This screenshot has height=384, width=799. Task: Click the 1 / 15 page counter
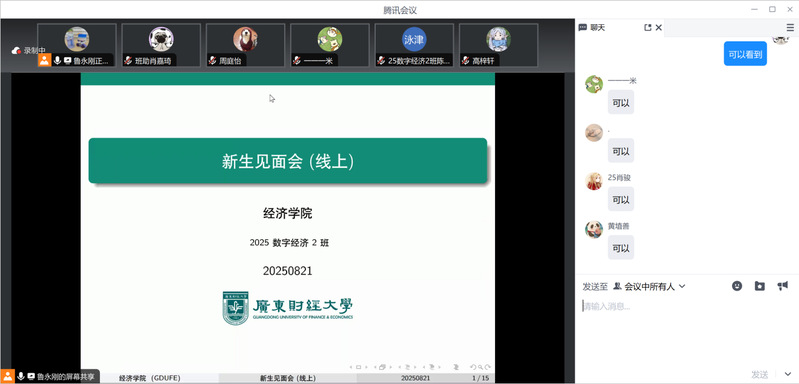481,378
